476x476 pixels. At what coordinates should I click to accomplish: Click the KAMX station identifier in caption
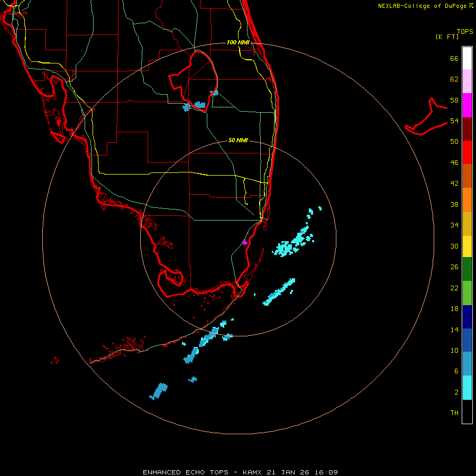(x=253, y=472)
